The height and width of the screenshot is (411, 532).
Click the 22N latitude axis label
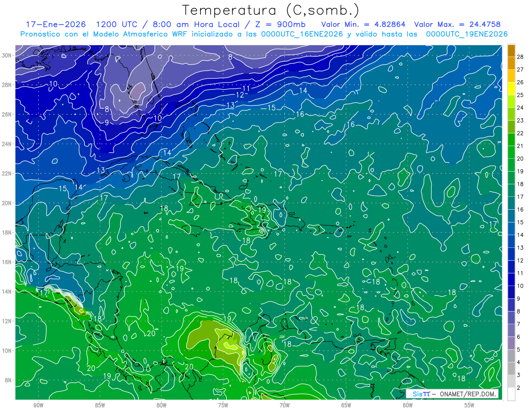[x=7, y=173]
